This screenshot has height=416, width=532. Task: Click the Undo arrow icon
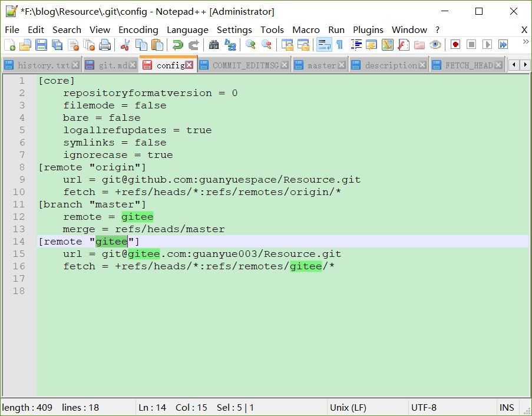177,45
